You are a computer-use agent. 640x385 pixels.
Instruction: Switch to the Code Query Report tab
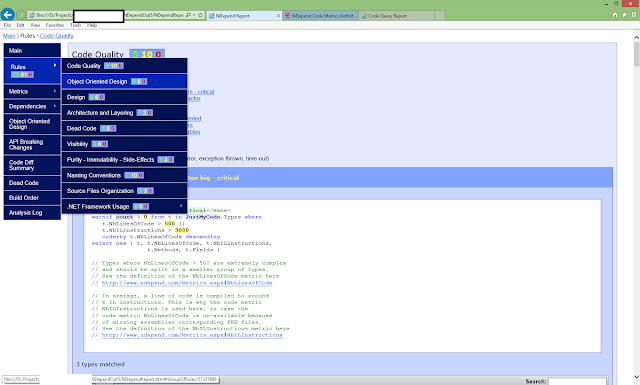tap(396, 16)
